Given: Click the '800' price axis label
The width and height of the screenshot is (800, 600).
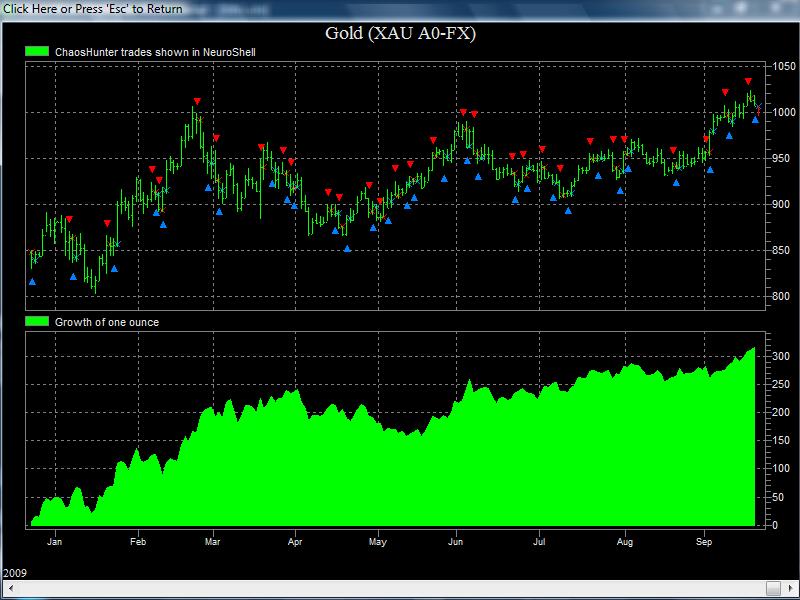Looking at the screenshot, I should pyautogui.click(x=781, y=296).
